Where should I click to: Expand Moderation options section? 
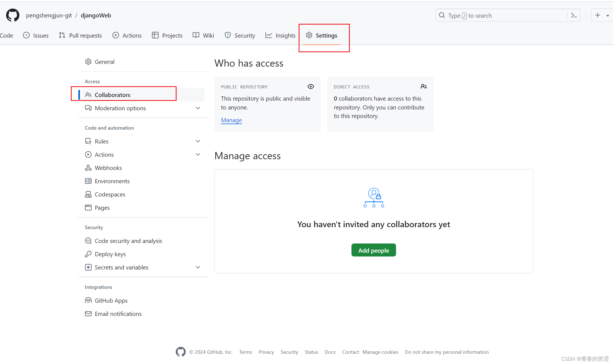(x=198, y=108)
